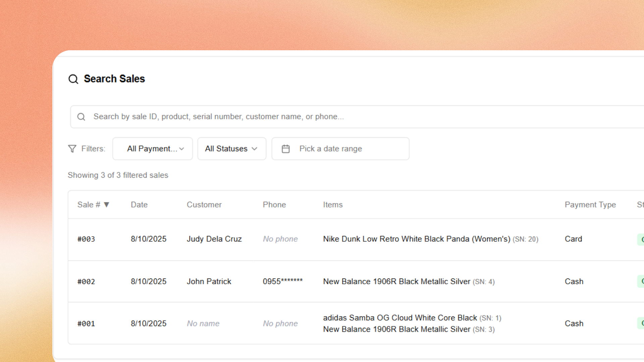The height and width of the screenshot is (362, 644).
Task: Sort by the Customer column header
Action: (204, 205)
